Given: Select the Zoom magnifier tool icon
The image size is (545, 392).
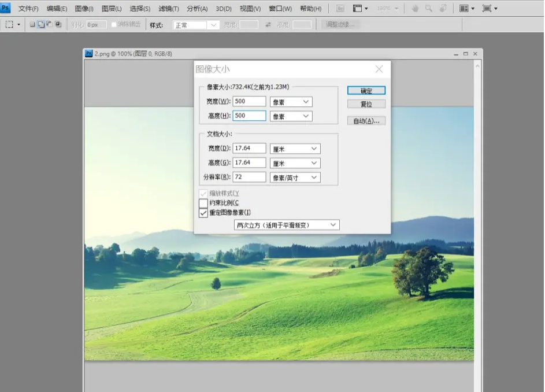Looking at the screenshot, I should pos(429,8).
